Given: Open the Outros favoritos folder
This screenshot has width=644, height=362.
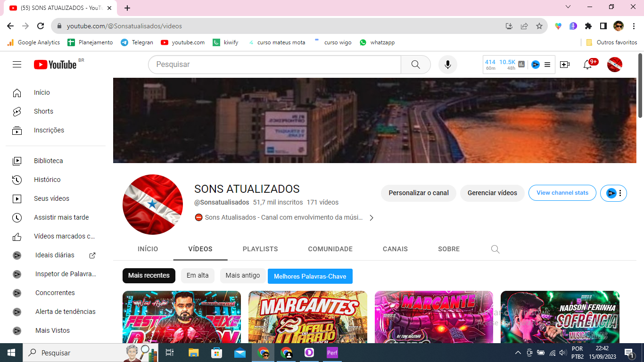Looking at the screenshot, I should click(x=611, y=42).
